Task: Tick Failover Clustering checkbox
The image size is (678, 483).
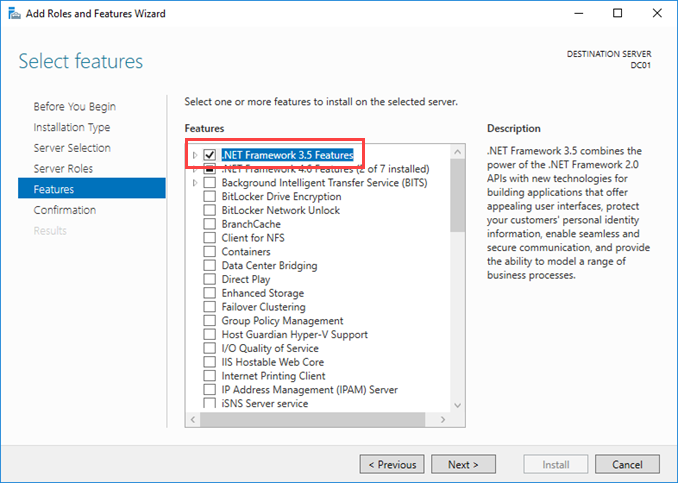Action: point(210,307)
